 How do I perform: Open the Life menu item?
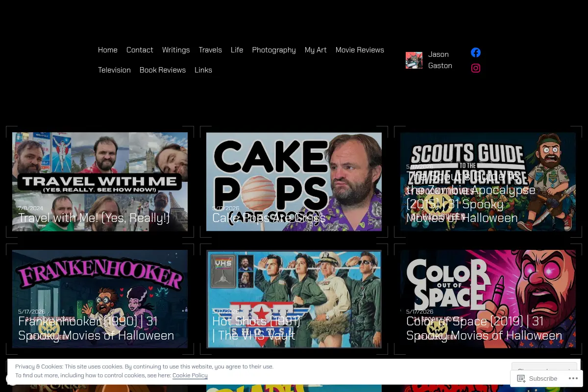[x=237, y=50]
